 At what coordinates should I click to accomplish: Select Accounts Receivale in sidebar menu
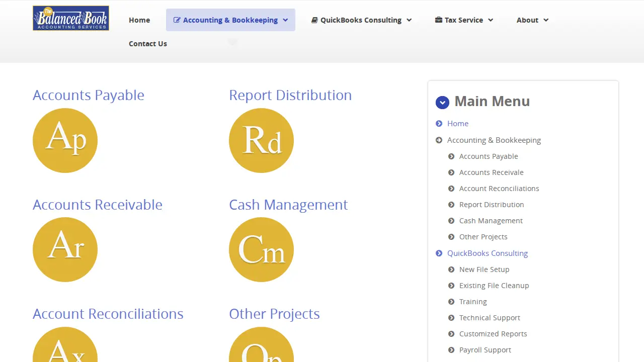[x=492, y=172]
